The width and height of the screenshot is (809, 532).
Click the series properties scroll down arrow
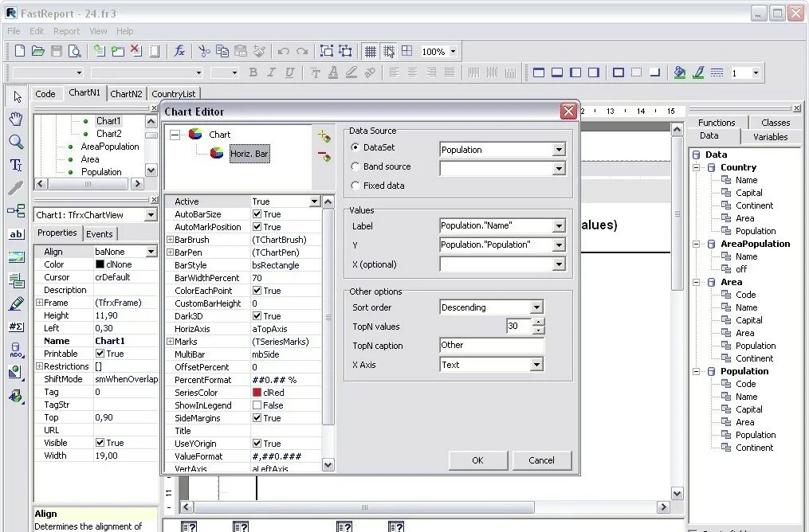(x=328, y=465)
